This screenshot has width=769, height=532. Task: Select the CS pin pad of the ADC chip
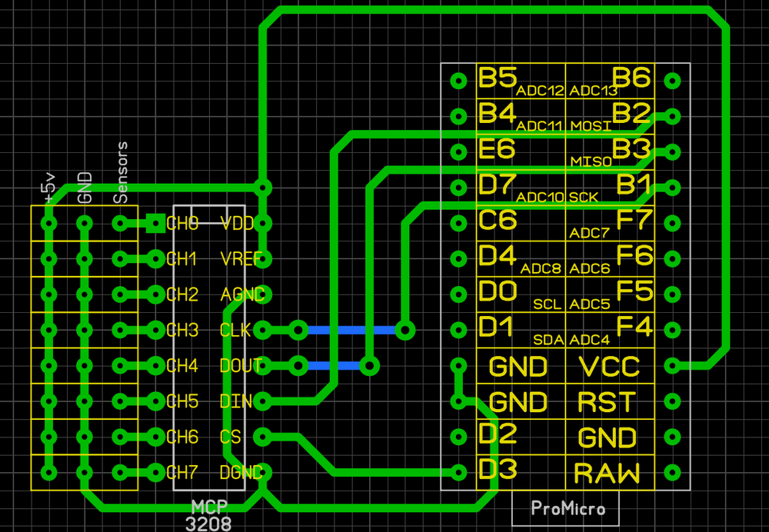(x=261, y=435)
